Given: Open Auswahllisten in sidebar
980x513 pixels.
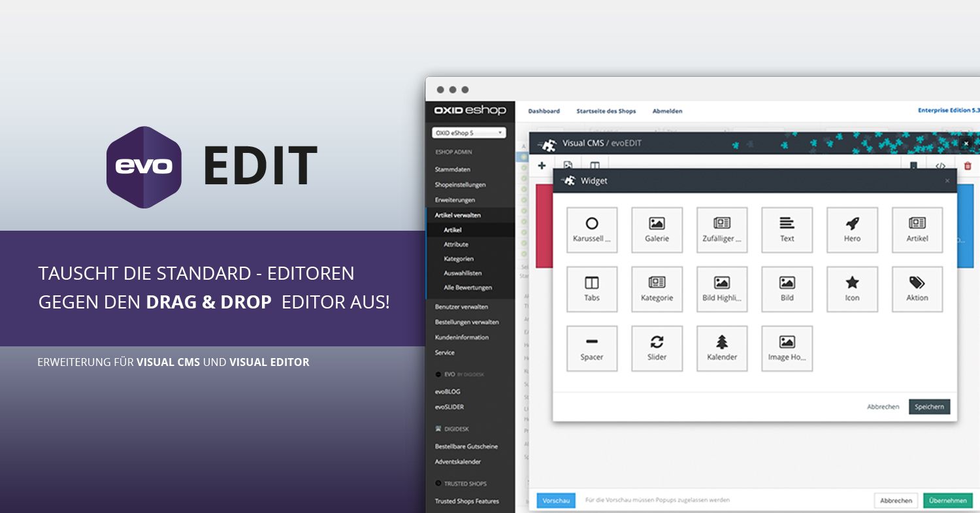Looking at the screenshot, I should pyautogui.click(x=463, y=273).
